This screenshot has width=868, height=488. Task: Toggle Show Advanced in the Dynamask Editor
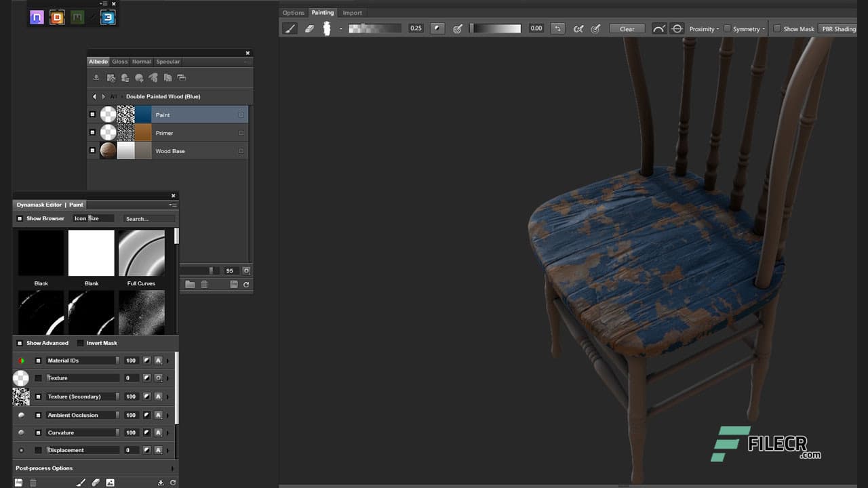(x=20, y=343)
